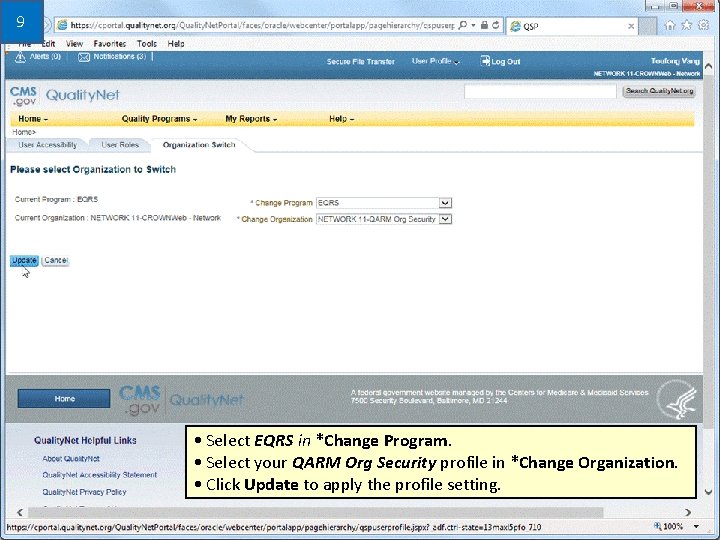Open the Tools menu

[147, 44]
